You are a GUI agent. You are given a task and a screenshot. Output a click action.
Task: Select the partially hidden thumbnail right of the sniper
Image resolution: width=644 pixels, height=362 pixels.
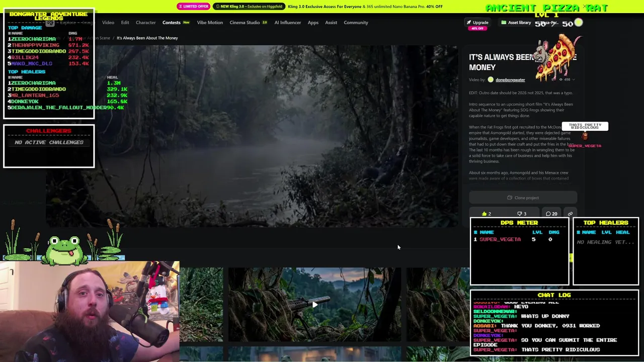point(438,304)
